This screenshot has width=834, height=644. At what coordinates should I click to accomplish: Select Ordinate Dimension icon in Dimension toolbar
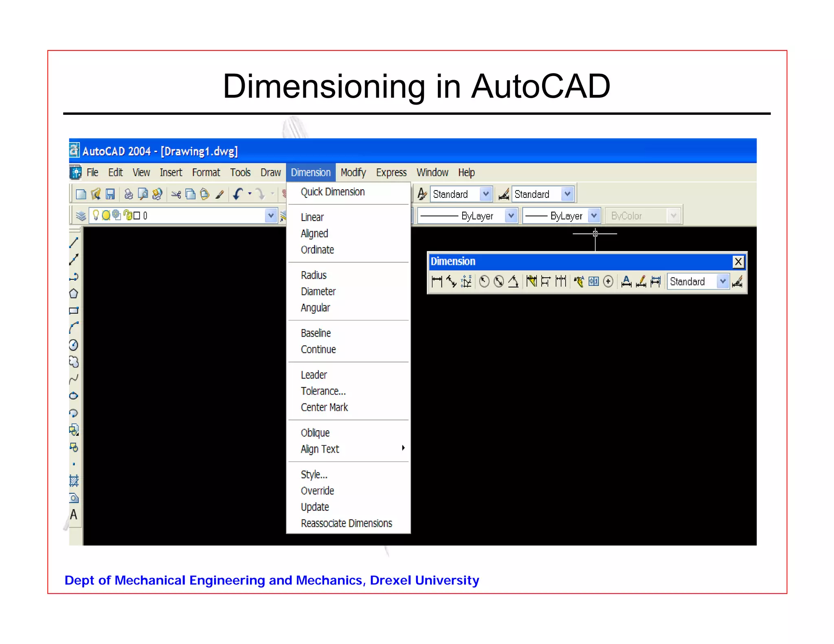466,281
